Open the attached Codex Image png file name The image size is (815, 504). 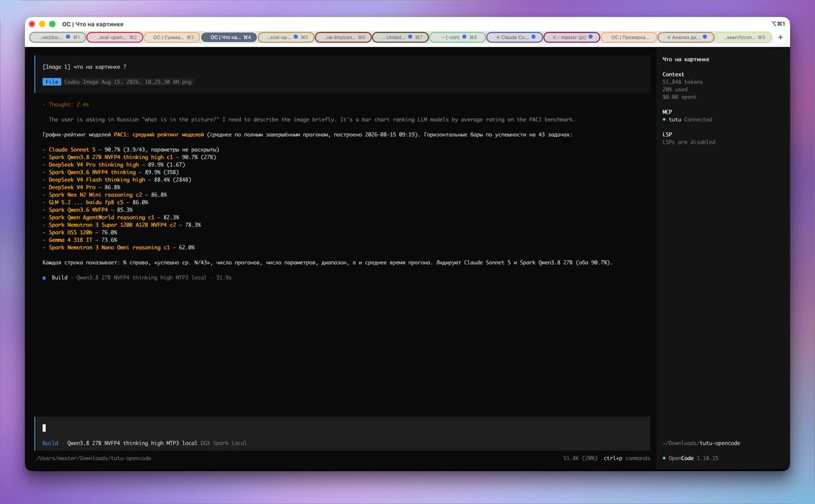point(128,82)
